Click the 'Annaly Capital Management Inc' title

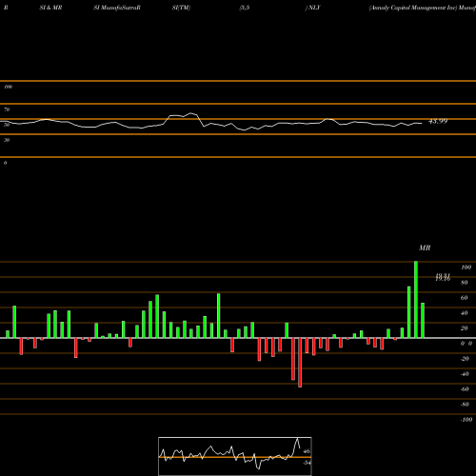click(412, 8)
